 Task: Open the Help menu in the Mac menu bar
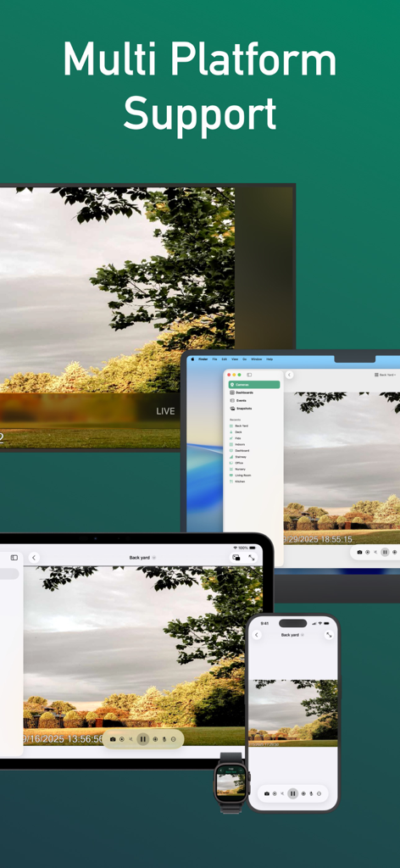click(x=269, y=359)
